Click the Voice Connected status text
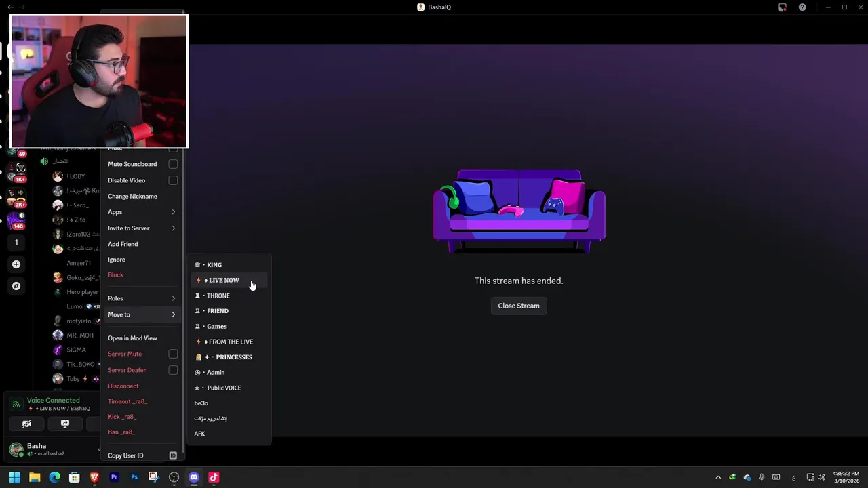868x488 pixels. pos(54,401)
